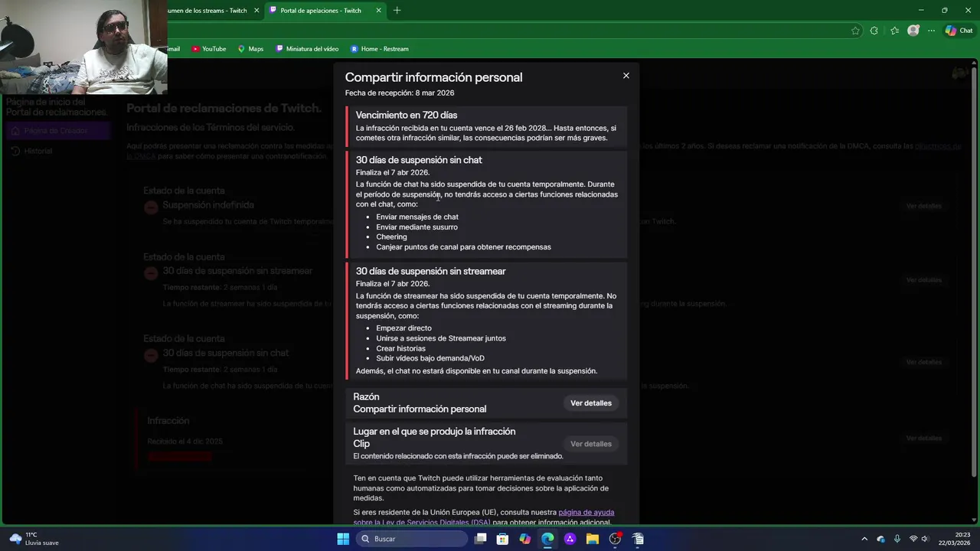The width and height of the screenshot is (980, 551).
Task: Open Copilot Chat button
Action: pyautogui.click(x=959, y=31)
